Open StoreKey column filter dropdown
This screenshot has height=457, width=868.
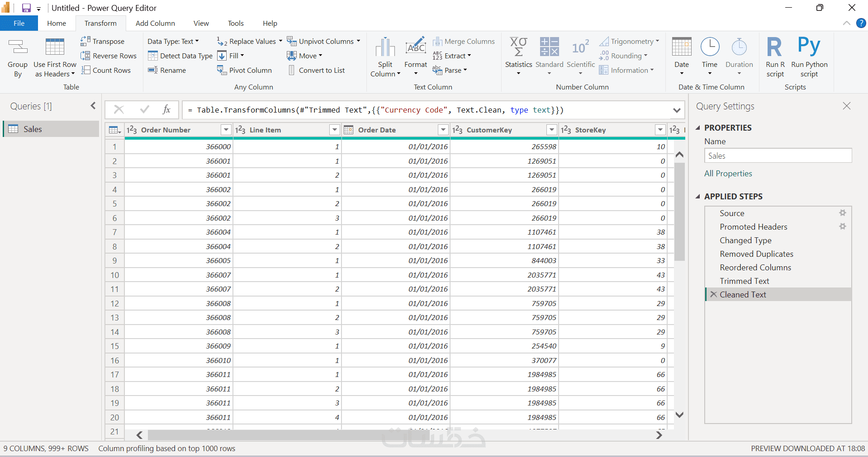point(660,130)
